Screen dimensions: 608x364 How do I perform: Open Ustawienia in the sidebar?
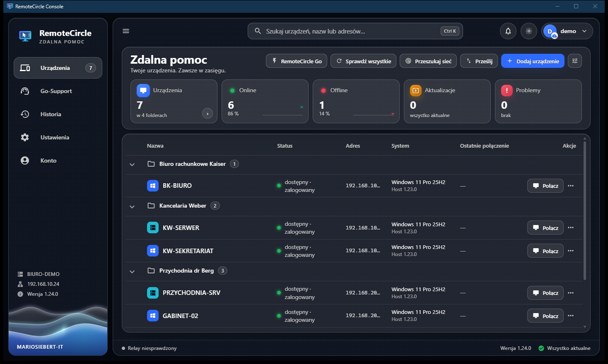click(x=58, y=137)
